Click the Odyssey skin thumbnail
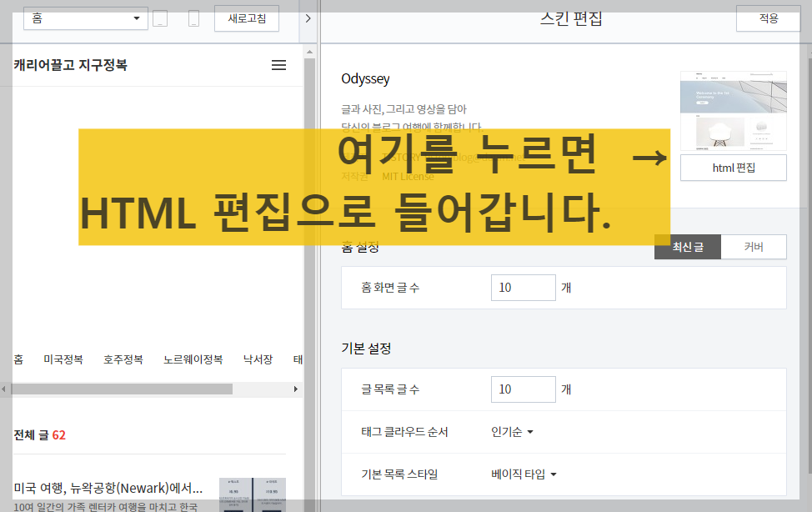This screenshot has height=512, width=812. tap(734, 111)
